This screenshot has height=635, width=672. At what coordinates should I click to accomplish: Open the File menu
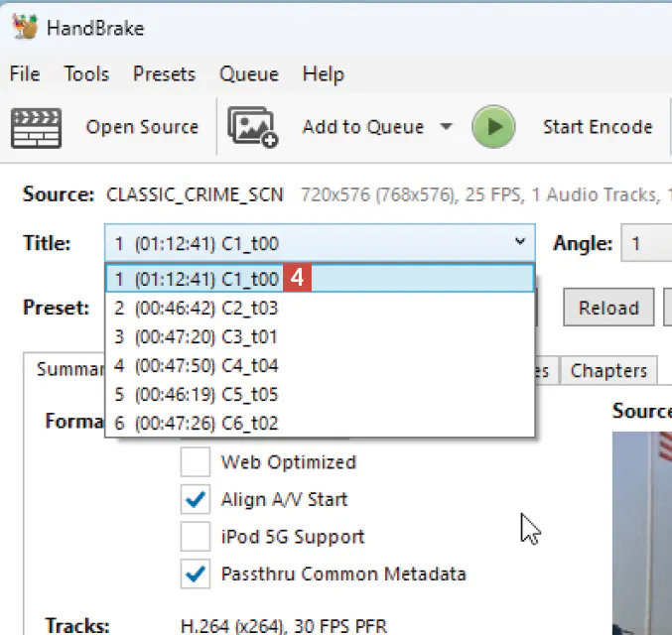pyautogui.click(x=25, y=74)
